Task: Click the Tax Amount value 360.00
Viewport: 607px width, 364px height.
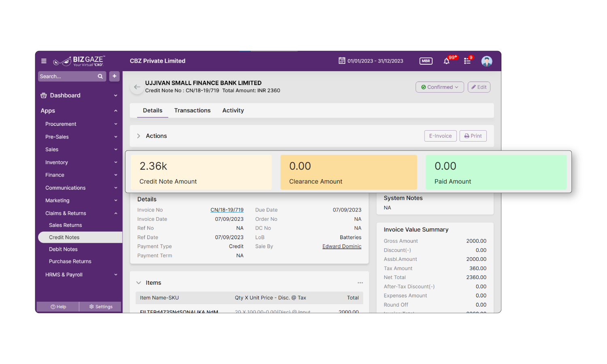Action: click(x=478, y=269)
